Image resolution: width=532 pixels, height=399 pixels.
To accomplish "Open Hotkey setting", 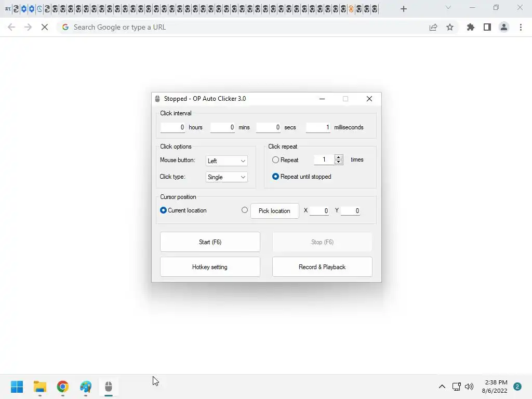I will click(210, 267).
